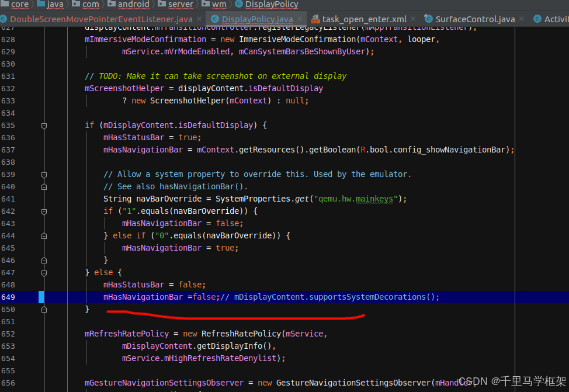Screen dimensions: 569x392
Task: Click line number 656 in the gutter
Action: (8, 383)
